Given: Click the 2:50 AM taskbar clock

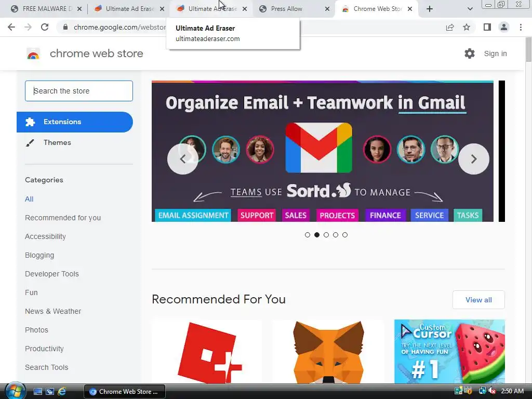Looking at the screenshot, I should (x=512, y=391).
